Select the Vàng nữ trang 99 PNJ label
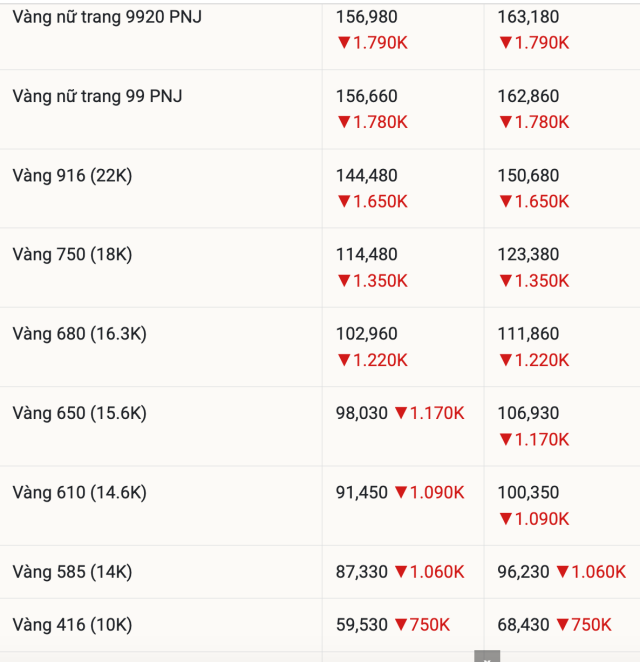The height and width of the screenshot is (662, 640). coord(98,96)
